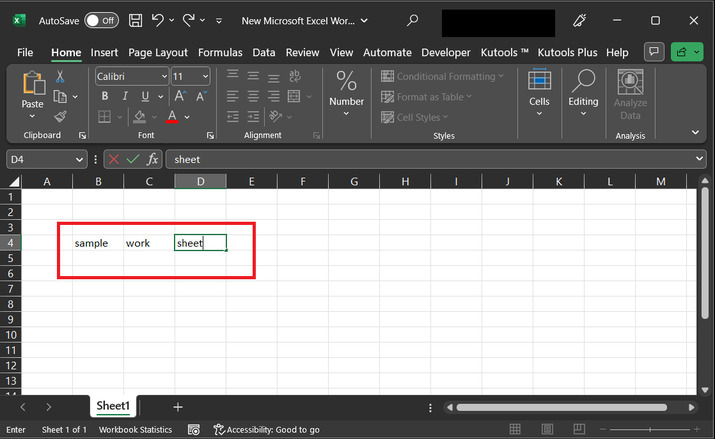The image size is (715, 439).
Task: Switch to the Data tab
Action: point(264,52)
